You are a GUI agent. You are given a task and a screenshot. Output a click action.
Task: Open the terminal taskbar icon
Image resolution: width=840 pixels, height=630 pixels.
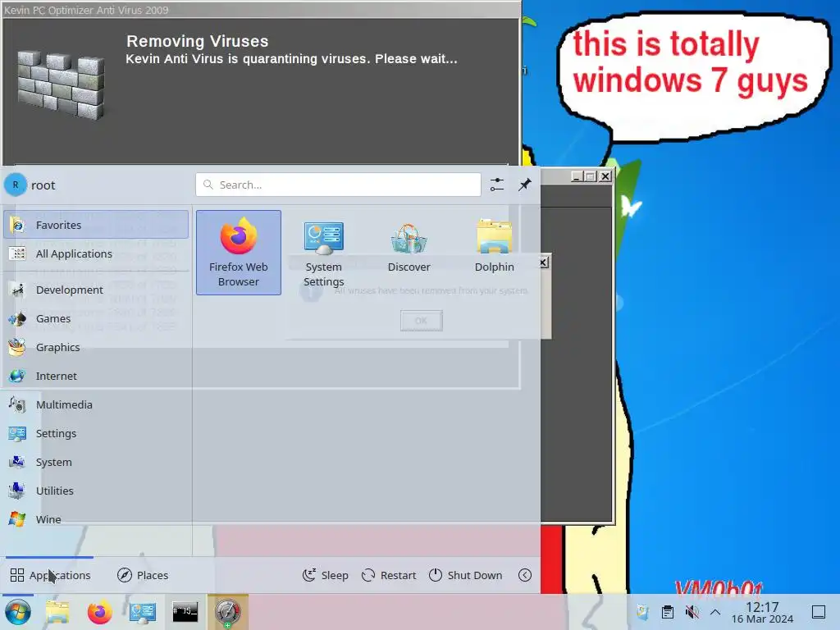(185, 612)
